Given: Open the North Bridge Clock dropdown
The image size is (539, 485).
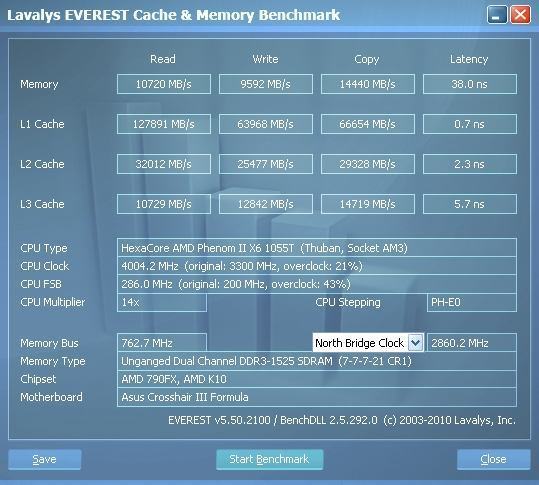Looking at the screenshot, I should 368,343.
